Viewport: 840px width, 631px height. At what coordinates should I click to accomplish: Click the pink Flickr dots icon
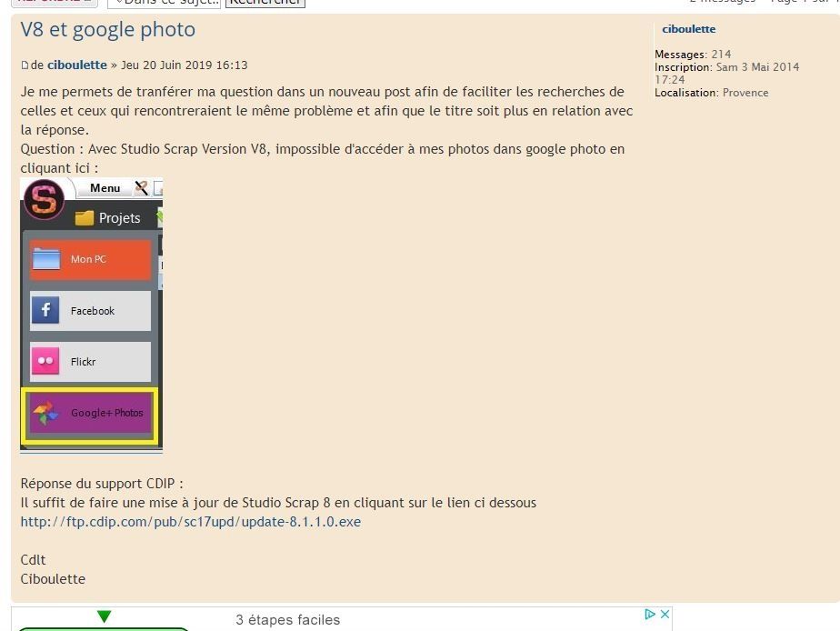45,362
